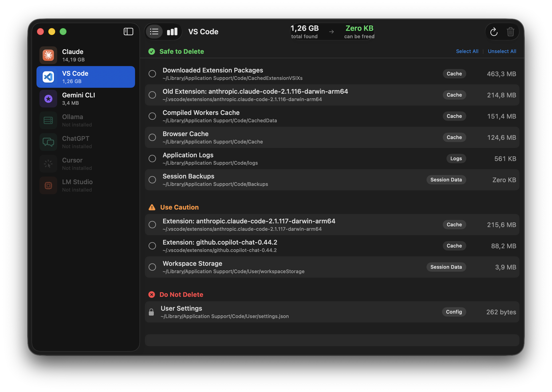The width and height of the screenshot is (552, 392).
Task: Check the Browser Cache entry
Action: (152, 137)
